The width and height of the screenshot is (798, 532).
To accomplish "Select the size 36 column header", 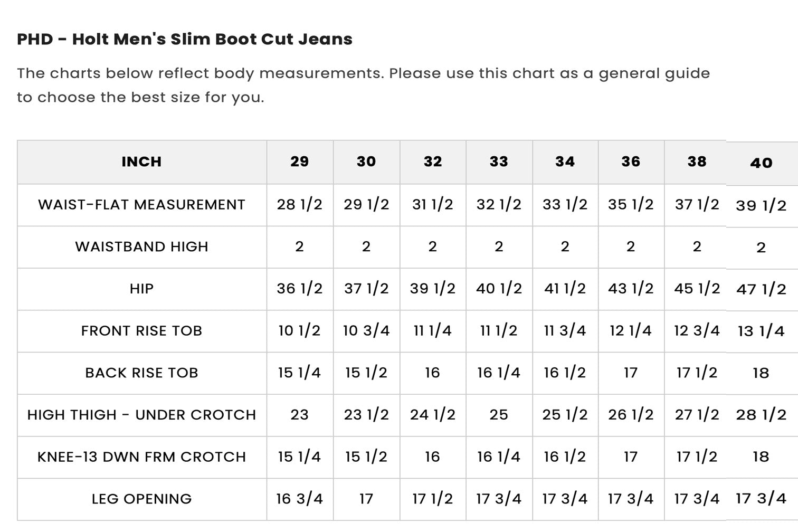I will [631, 162].
